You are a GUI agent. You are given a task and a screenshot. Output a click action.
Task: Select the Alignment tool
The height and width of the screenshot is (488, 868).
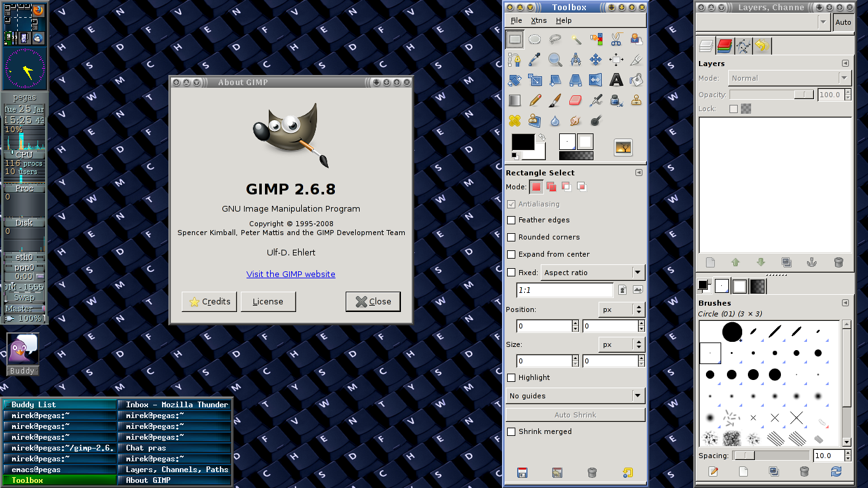(616, 60)
